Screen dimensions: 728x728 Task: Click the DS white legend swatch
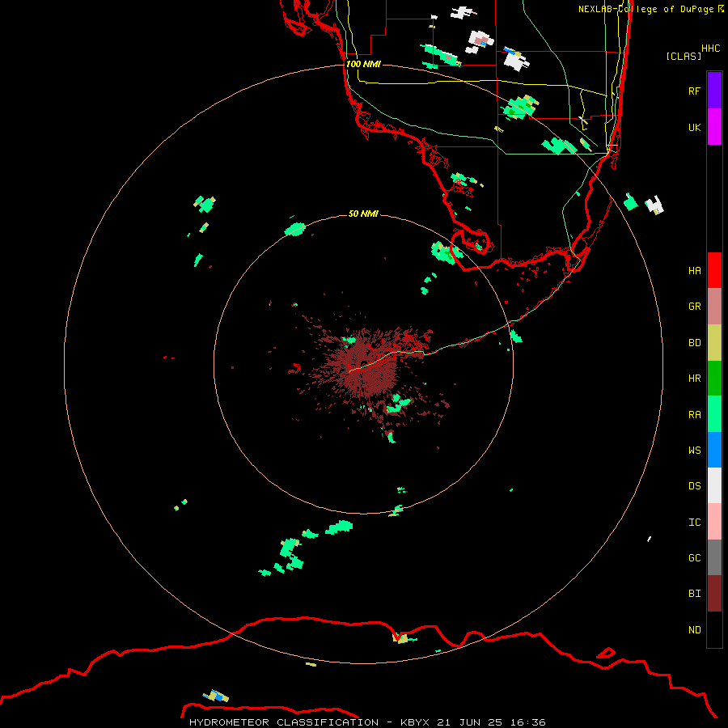point(714,485)
